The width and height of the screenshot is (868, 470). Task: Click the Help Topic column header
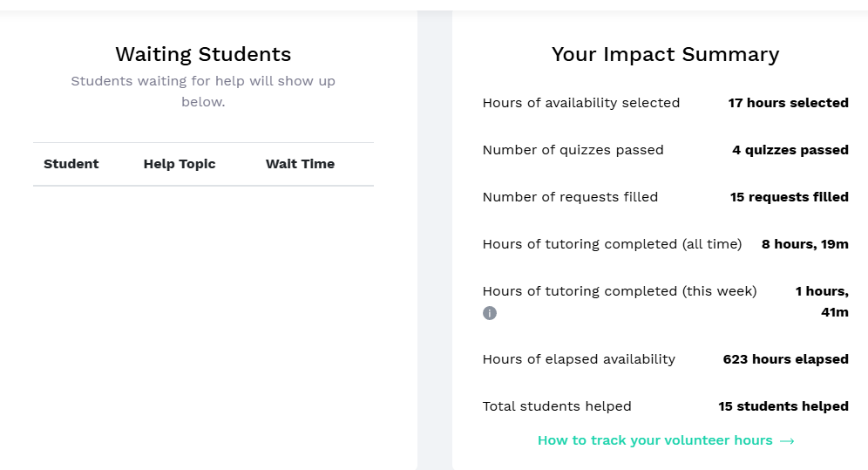pos(180,164)
